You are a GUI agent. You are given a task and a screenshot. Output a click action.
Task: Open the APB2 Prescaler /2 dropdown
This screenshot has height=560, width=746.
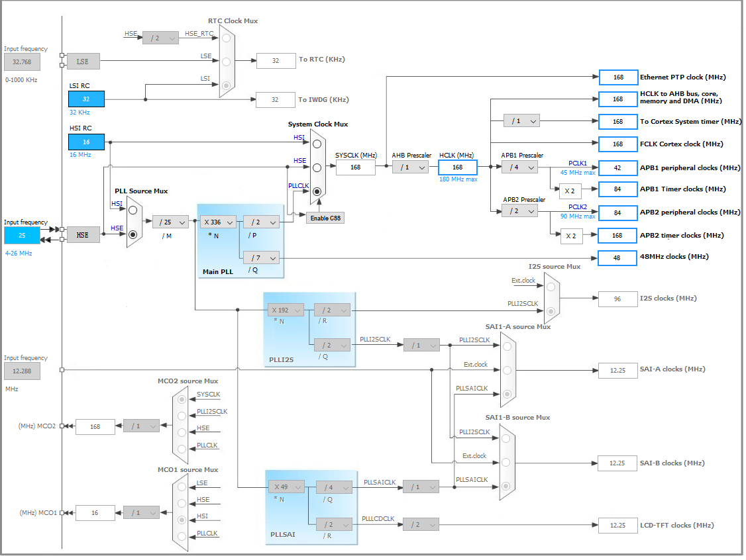pyautogui.click(x=519, y=210)
